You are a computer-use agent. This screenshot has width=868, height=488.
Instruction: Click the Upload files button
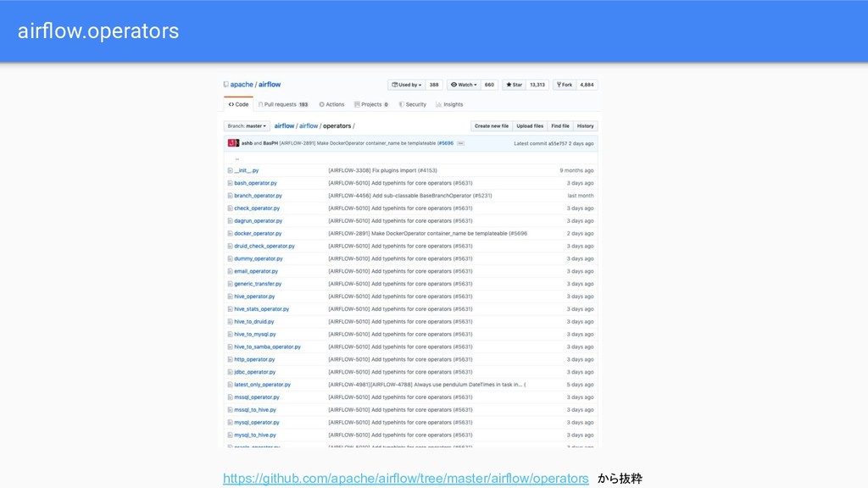pos(530,126)
